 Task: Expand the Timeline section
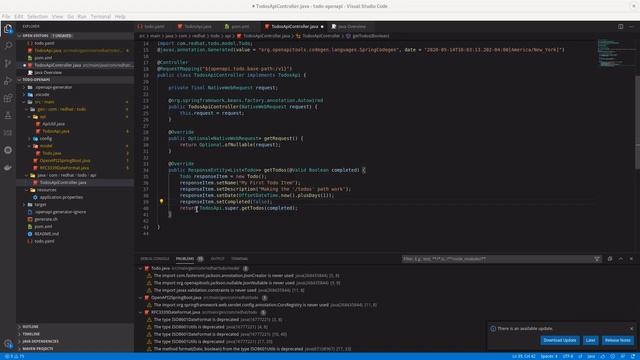[x=75, y=334]
